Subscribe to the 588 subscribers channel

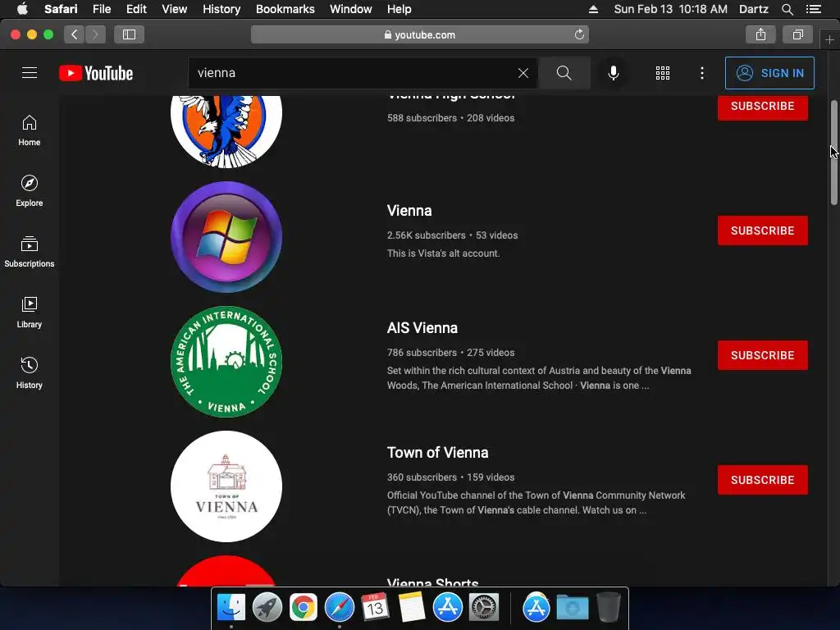762,107
